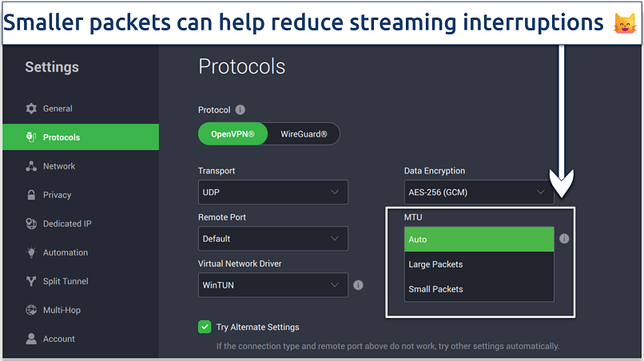Expand the Remote Port dropdown
Image resolution: width=644 pixels, height=361 pixels.
click(x=272, y=239)
